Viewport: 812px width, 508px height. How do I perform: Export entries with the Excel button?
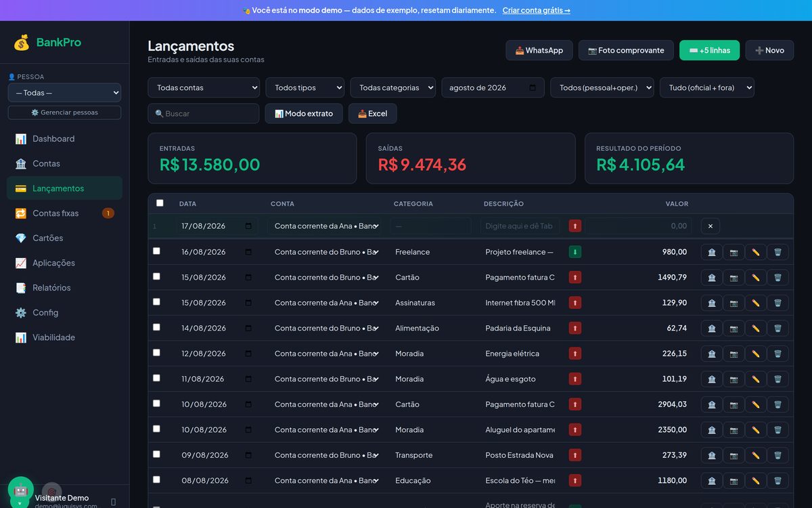click(373, 114)
